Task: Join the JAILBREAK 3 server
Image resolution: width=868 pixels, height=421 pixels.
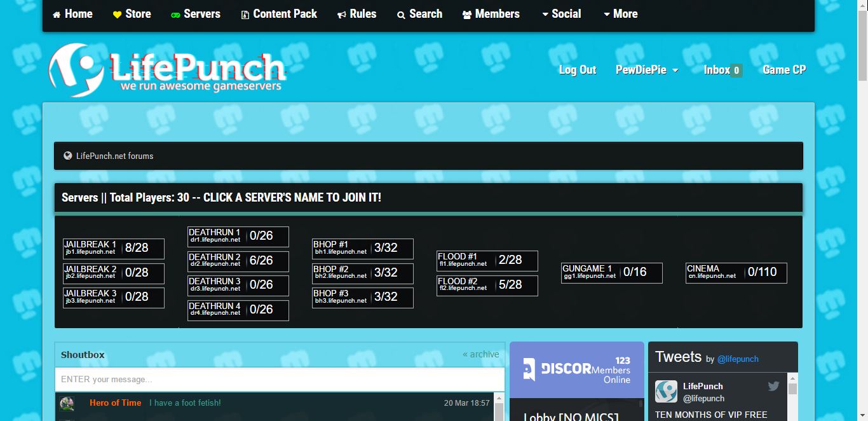Action: [x=90, y=293]
